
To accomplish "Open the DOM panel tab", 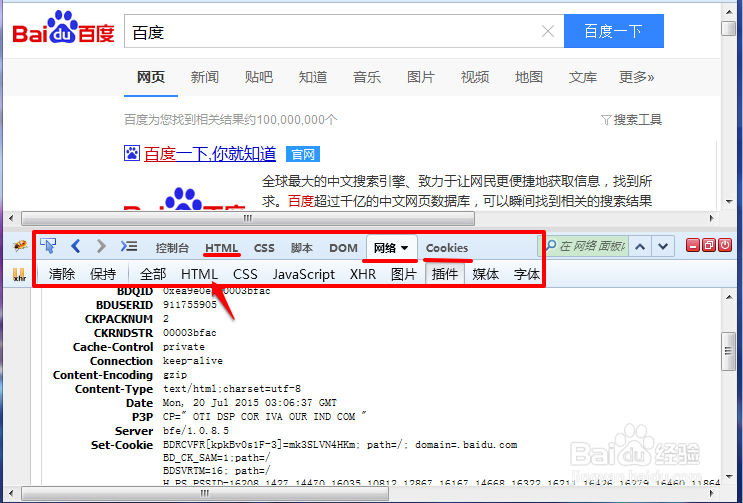I will coord(343,248).
